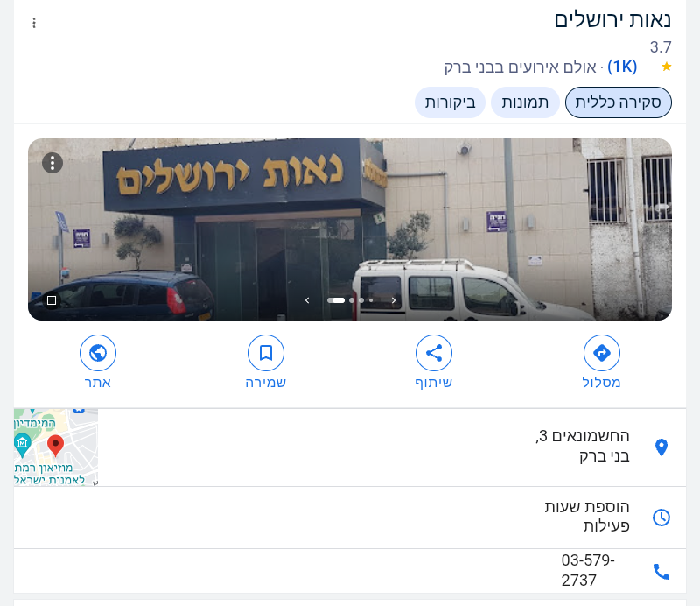Viewport: 700px width, 606px height.
Task: Switch to the Photos (תמונות) tab
Action: point(525,102)
